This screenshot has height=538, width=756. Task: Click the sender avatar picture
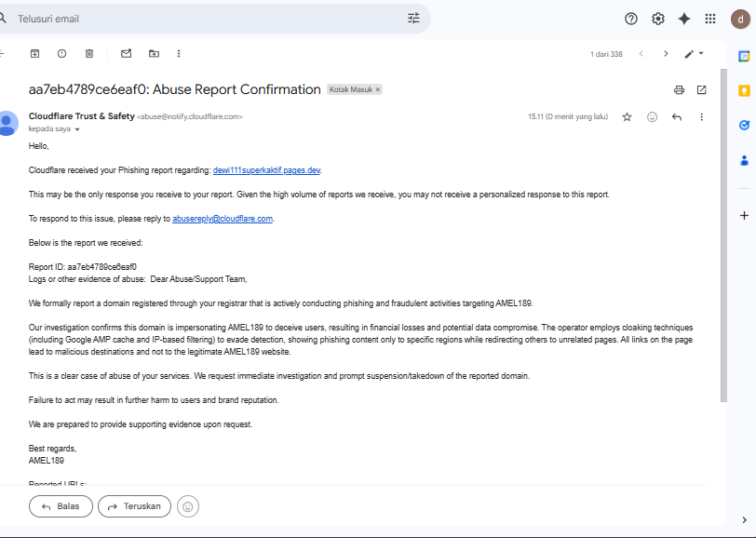[x=7, y=124]
